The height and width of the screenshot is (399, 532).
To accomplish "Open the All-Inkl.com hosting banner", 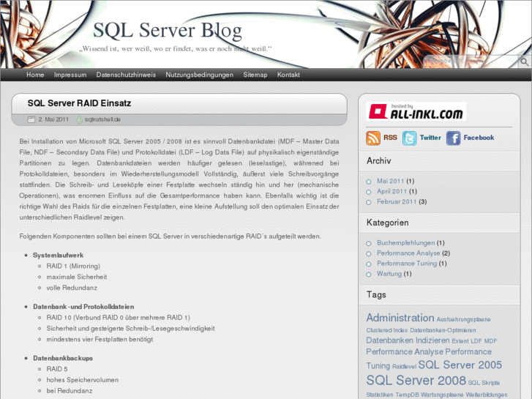I will pos(416,111).
